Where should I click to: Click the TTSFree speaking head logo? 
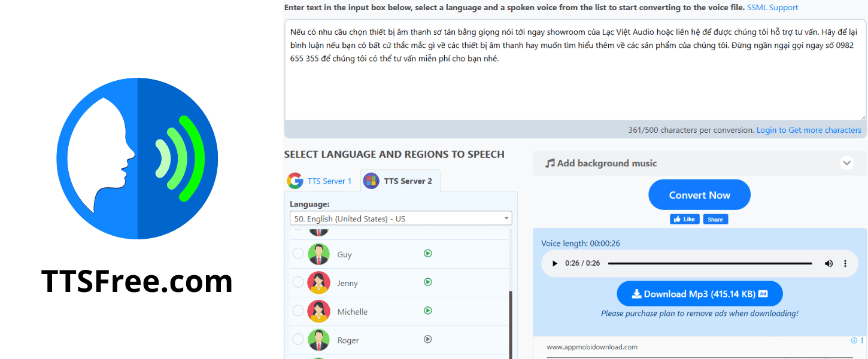[x=137, y=159]
